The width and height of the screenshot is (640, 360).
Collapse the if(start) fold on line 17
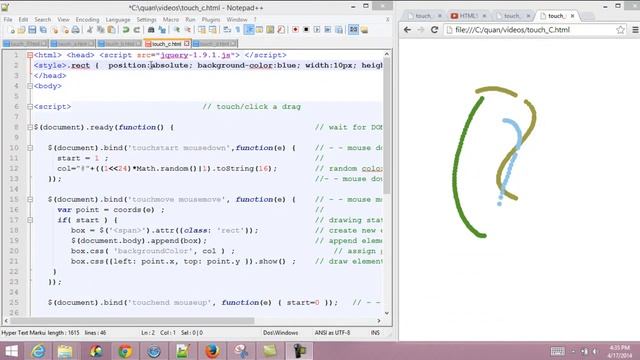pos(30,220)
